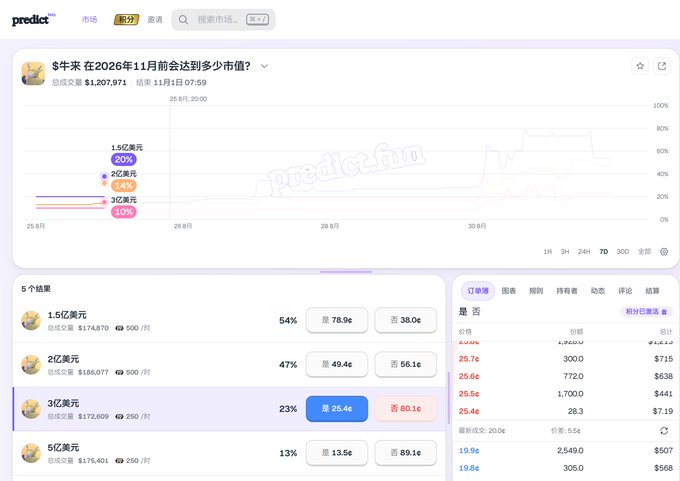Image resolution: width=680 pixels, height=481 pixels.
Task: Select the points icon beside 500 in 1.5亿美元 row
Action: (x=119, y=328)
